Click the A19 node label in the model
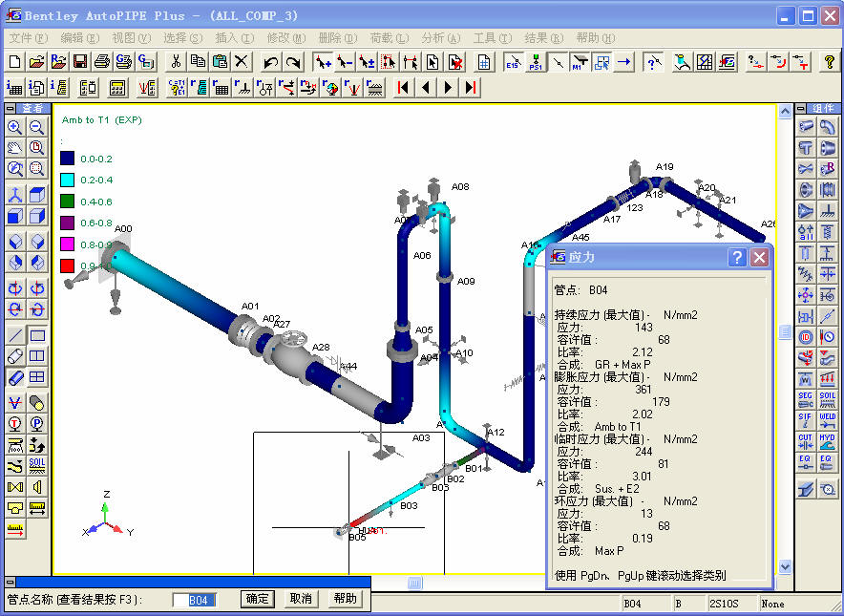The width and height of the screenshot is (844, 616). pos(665,167)
